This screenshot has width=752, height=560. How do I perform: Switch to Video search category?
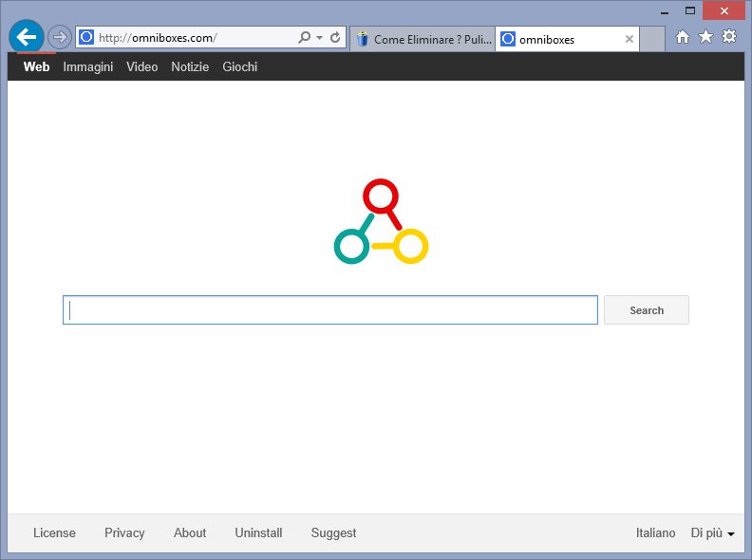coord(142,66)
